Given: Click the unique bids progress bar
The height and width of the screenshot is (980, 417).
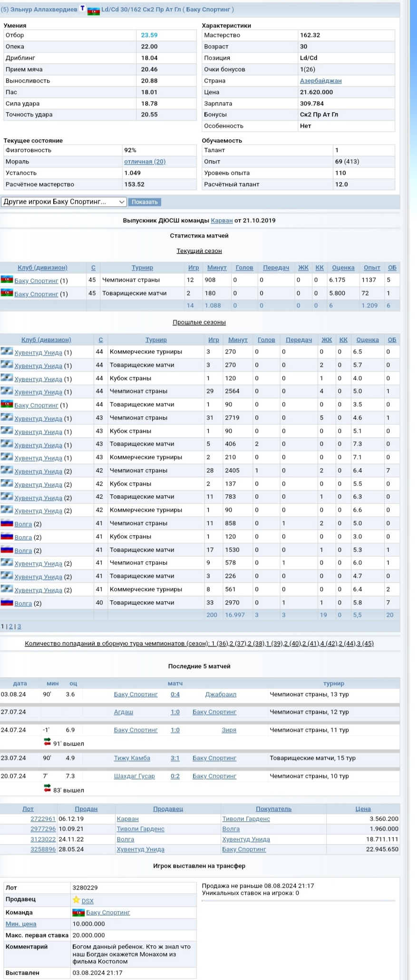Looking at the screenshot, I should point(298,900).
